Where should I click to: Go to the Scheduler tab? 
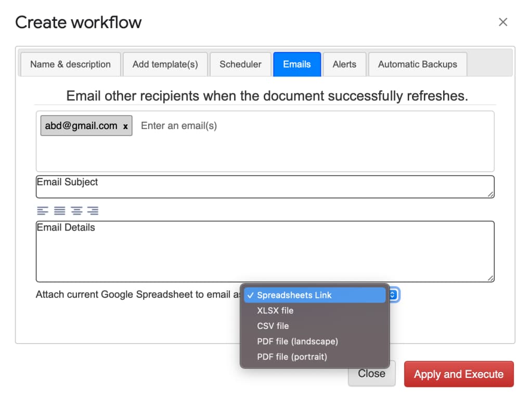point(240,65)
